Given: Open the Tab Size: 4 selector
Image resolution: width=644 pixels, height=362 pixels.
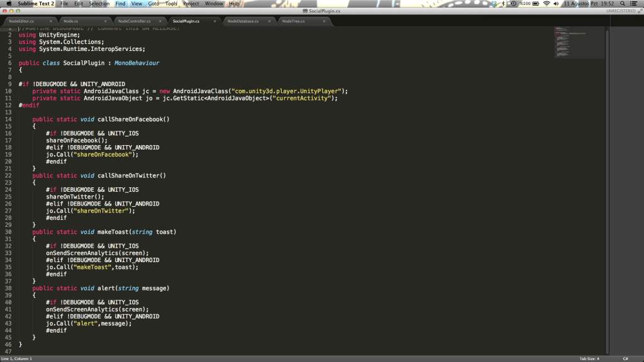Looking at the screenshot, I should pyautogui.click(x=589, y=358).
